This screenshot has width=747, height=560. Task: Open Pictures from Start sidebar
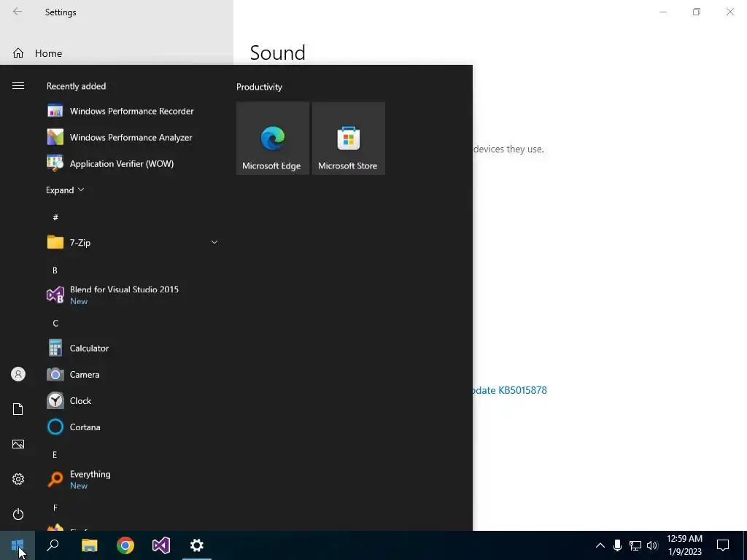[x=18, y=444]
